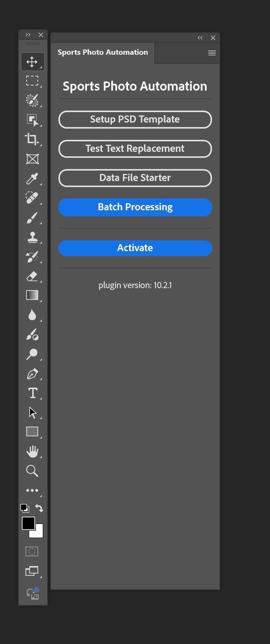270x644 pixels.
Task: Toggle Quick Mask mode
Action: 32,551
